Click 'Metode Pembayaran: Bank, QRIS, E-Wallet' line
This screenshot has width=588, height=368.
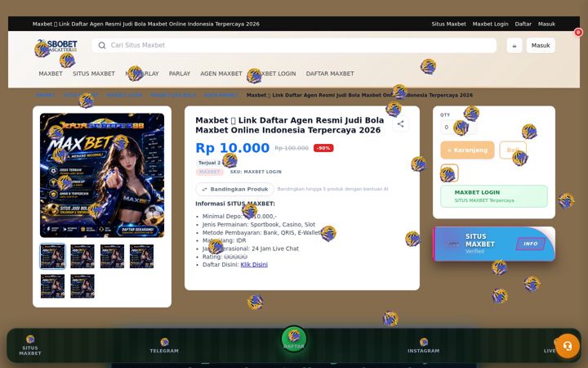click(261, 232)
